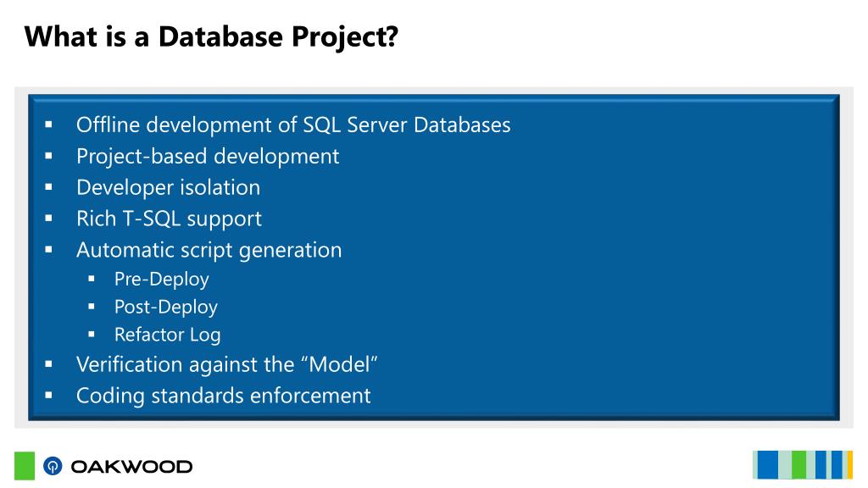The height and width of the screenshot is (488, 868).
Task: Click the Oakwood circular logo icon
Action: coord(53,466)
